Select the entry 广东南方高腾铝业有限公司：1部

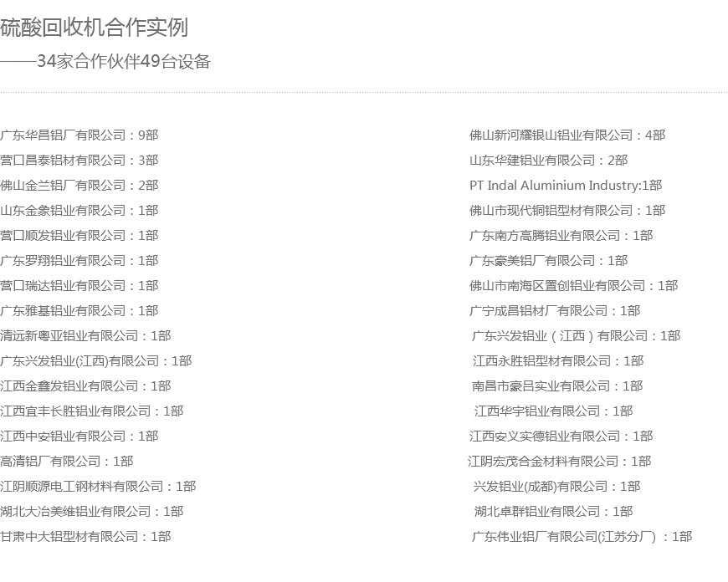(x=561, y=235)
